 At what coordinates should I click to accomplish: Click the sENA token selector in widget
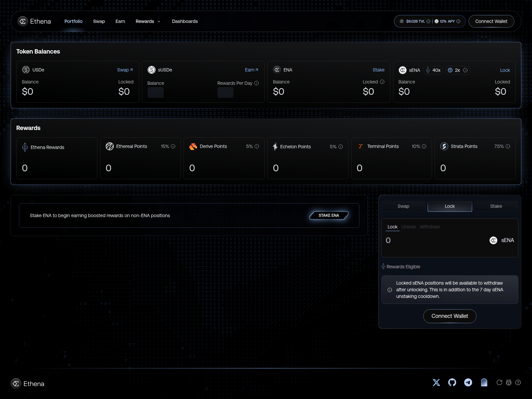click(502, 240)
